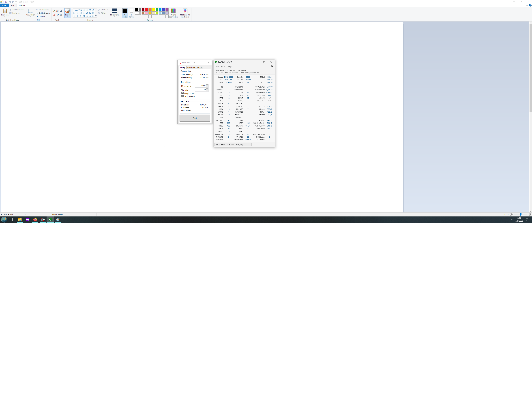532x402 pixels.
Task: Click the ZenTimings screenshot camera icon
Action: point(272,66)
